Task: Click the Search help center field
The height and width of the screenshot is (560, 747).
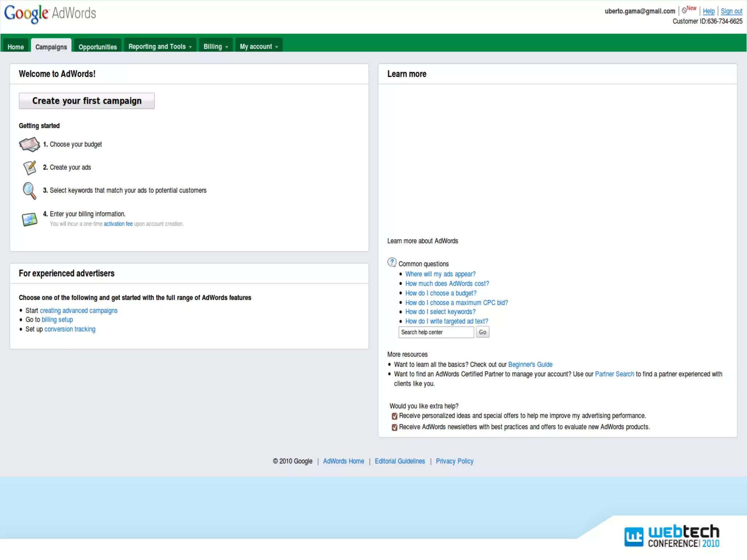Action: click(436, 332)
